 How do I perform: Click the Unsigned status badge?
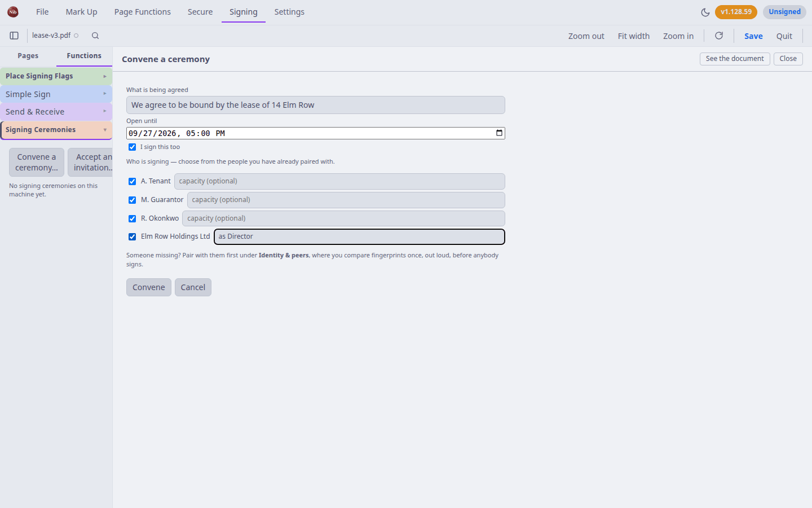[784, 12]
